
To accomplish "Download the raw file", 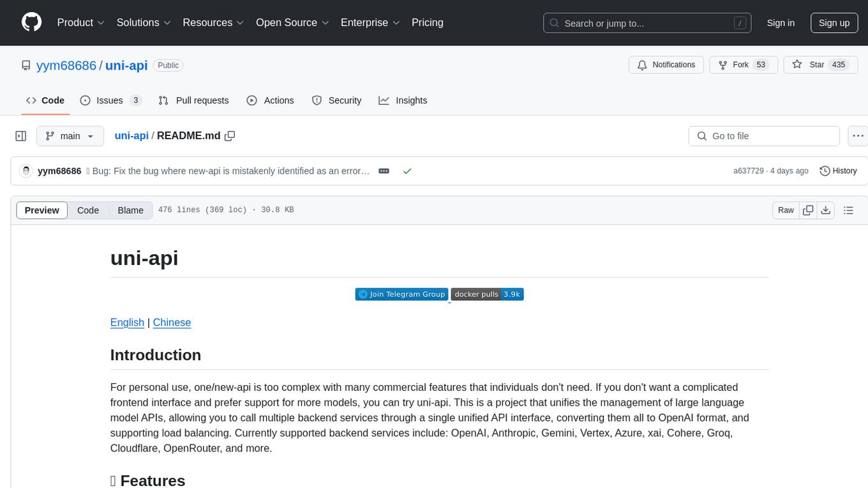I will [x=825, y=210].
